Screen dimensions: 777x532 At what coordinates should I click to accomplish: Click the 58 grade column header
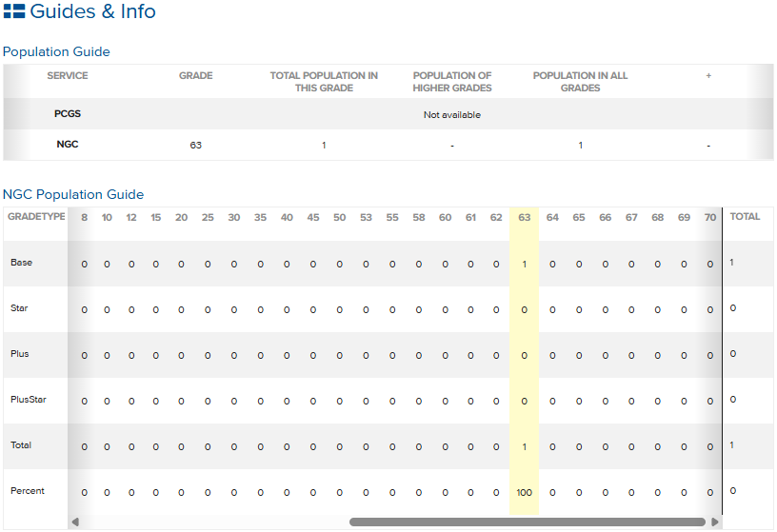coord(419,217)
